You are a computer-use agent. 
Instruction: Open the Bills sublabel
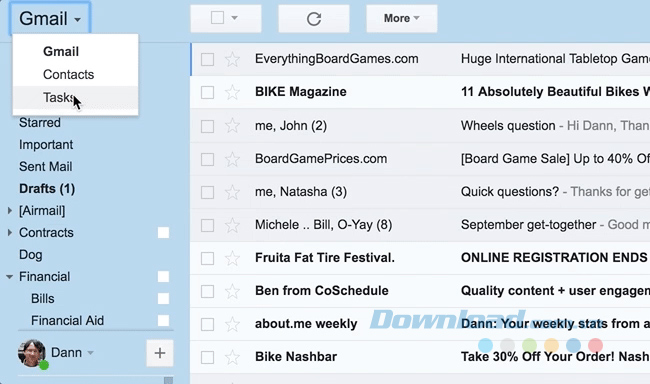[43, 299]
